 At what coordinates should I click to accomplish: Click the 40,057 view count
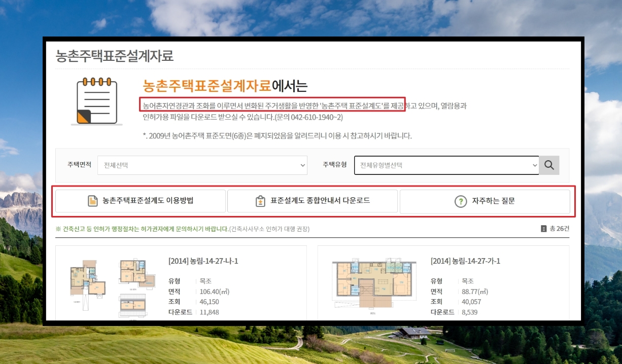[472, 302]
